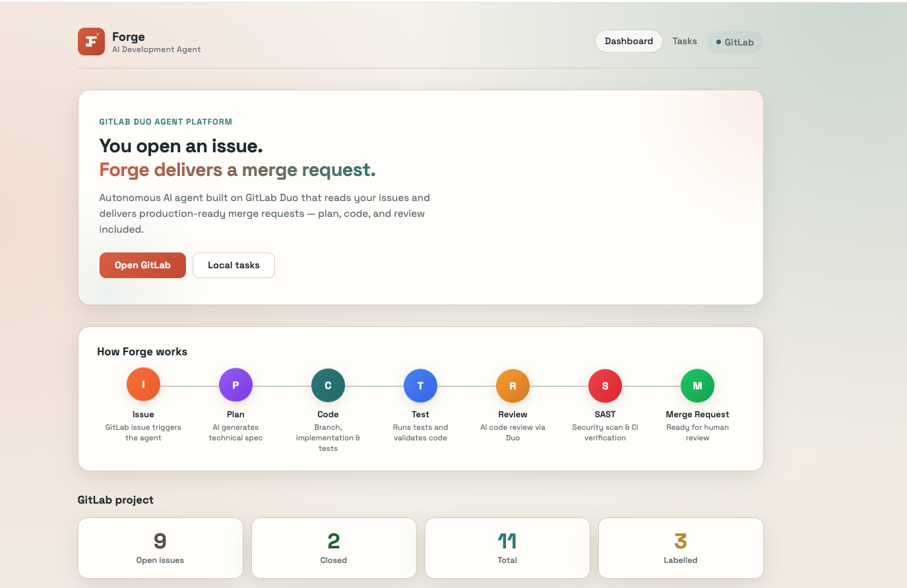Click the 'Merge Request' step label
The height and width of the screenshot is (588, 907).
pyautogui.click(x=697, y=415)
